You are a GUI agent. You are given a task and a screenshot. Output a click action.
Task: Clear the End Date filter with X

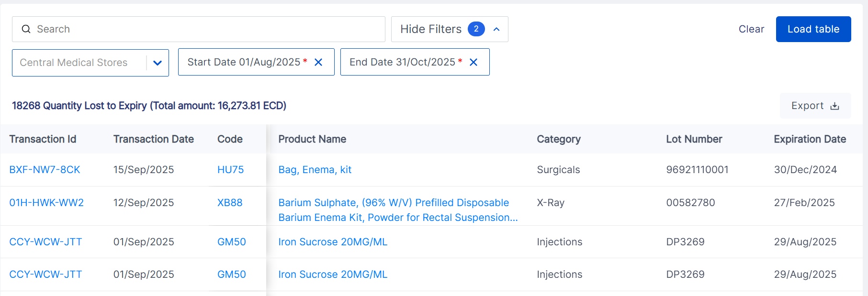473,62
